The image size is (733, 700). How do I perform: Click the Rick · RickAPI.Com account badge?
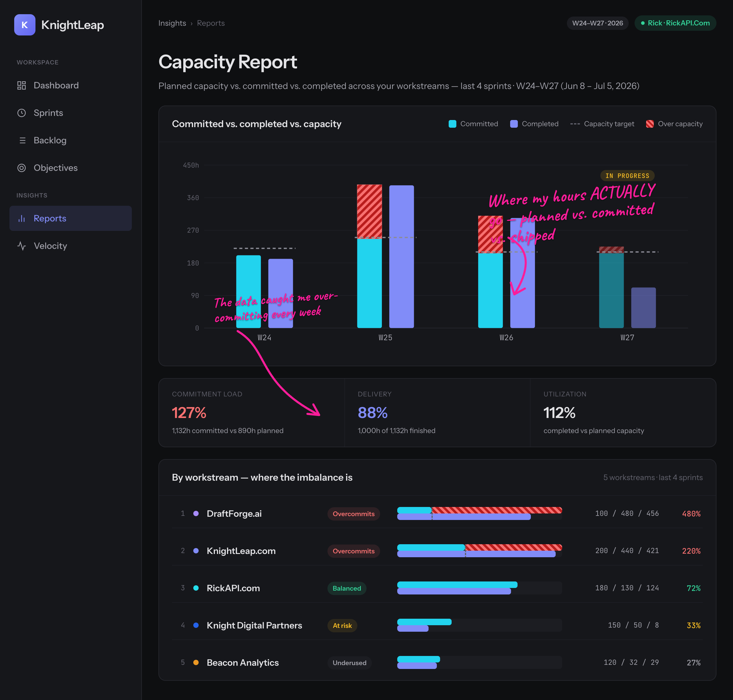(675, 23)
